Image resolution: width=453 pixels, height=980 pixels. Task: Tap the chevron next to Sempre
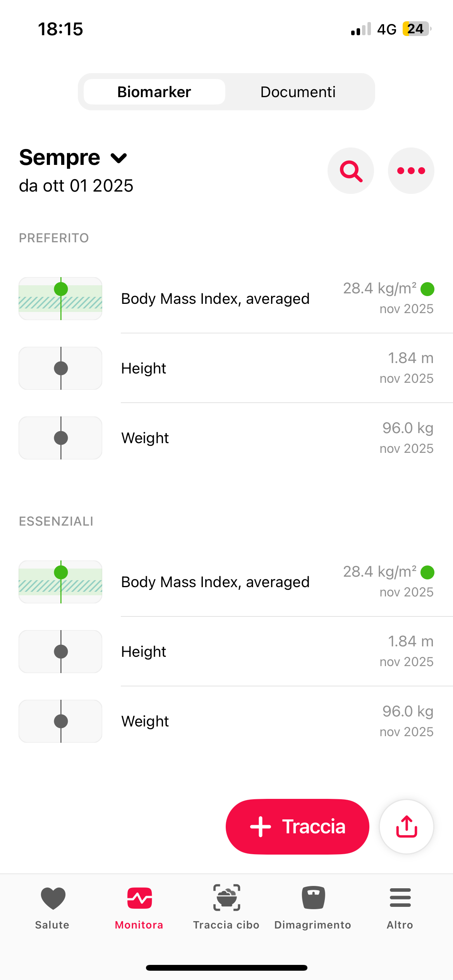tap(118, 158)
